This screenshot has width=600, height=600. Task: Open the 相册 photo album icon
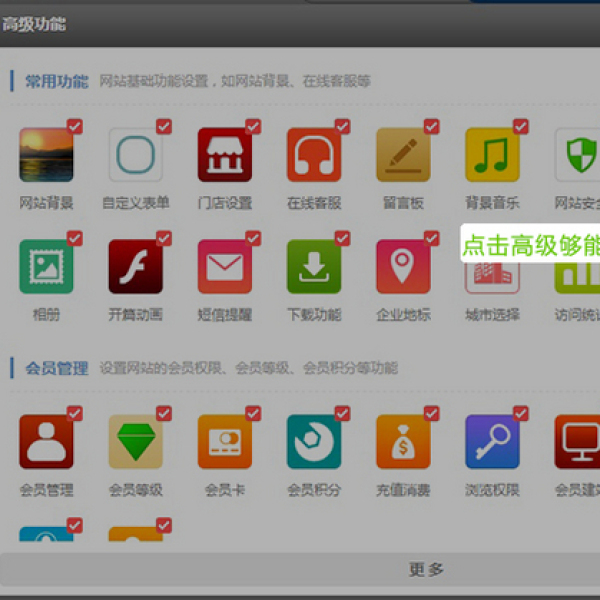click(x=46, y=266)
